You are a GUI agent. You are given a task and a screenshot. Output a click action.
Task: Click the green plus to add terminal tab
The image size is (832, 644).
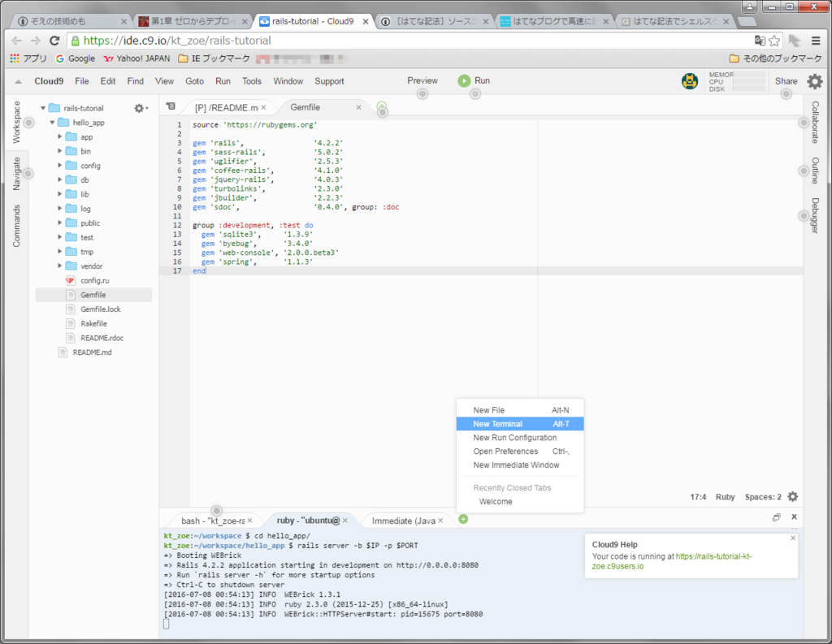pos(463,519)
